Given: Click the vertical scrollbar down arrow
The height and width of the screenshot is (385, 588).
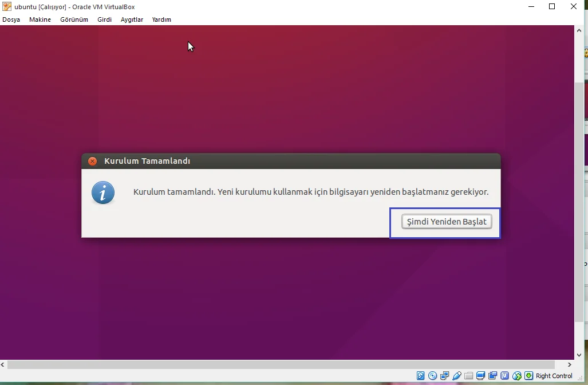Looking at the screenshot, I should 579,355.
